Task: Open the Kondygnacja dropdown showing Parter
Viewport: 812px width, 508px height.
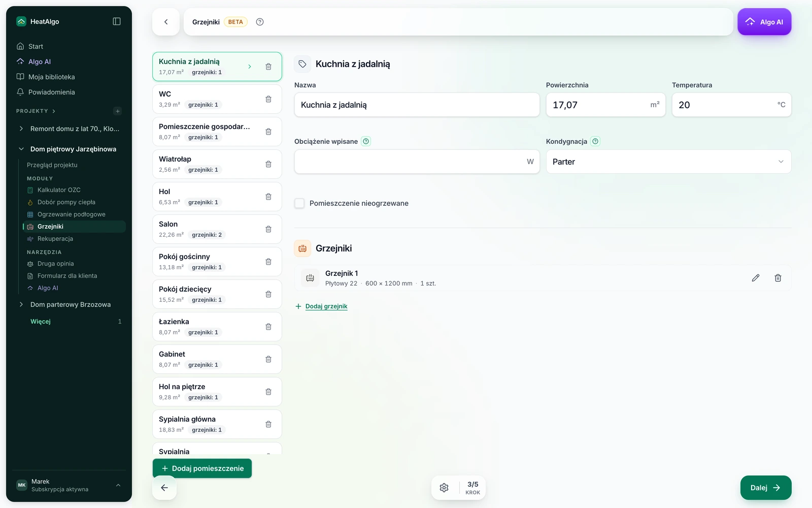Action: click(668, 162)
